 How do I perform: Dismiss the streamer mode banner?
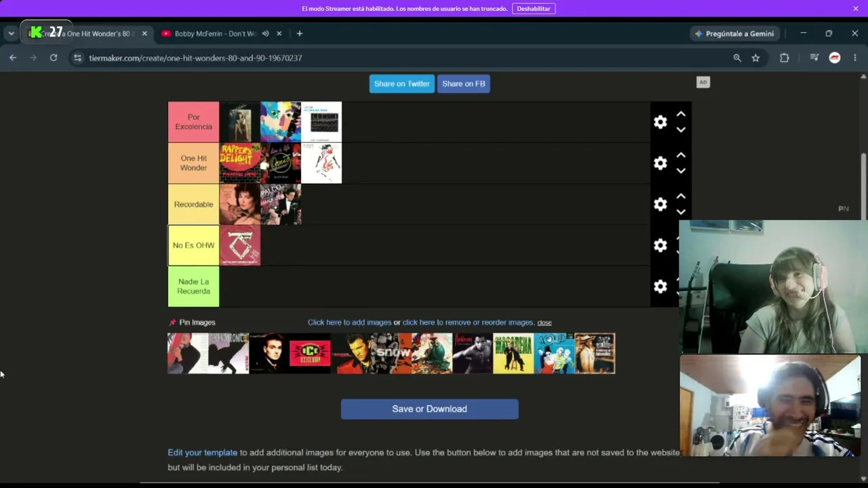(856, 8)
